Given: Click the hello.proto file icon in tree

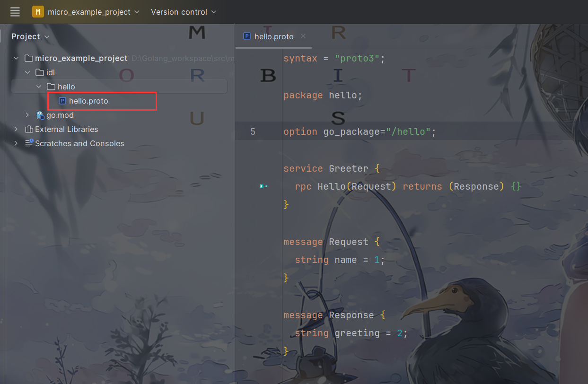Looking at the screenshot, I should (x=62, y=101).
